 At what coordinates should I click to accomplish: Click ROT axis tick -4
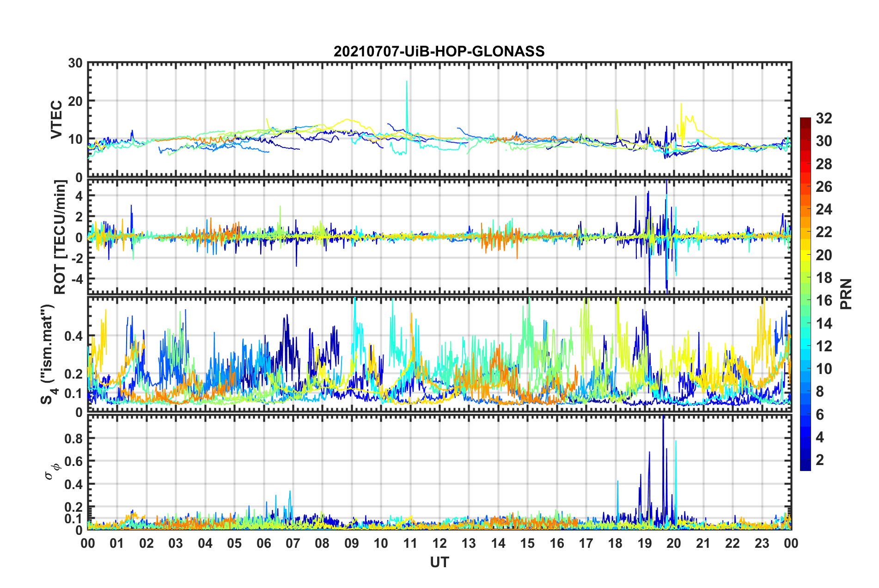tap(78, 279)
